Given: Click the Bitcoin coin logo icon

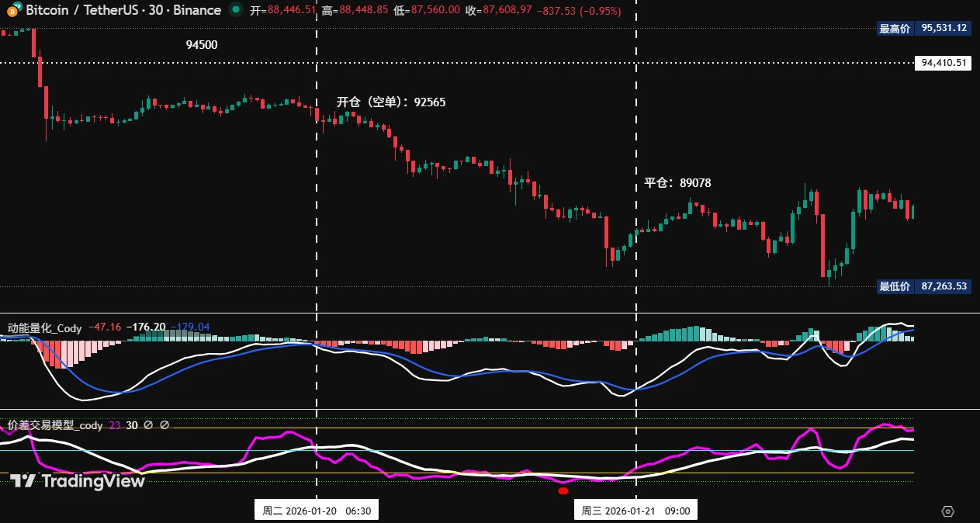Looking at the screenshot, I should click(x=13, y=11).
